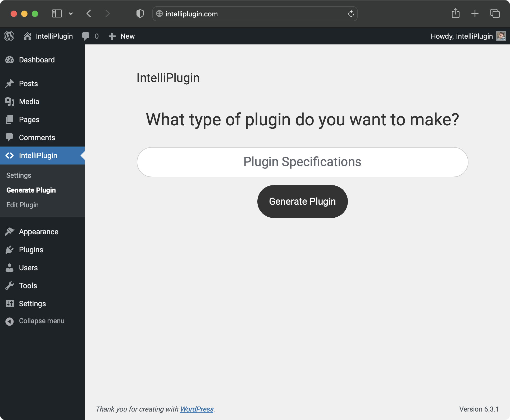This screenshot has height=420, width=510.
Task: Expand the sidebar options chevron
Action: (71, 13)
